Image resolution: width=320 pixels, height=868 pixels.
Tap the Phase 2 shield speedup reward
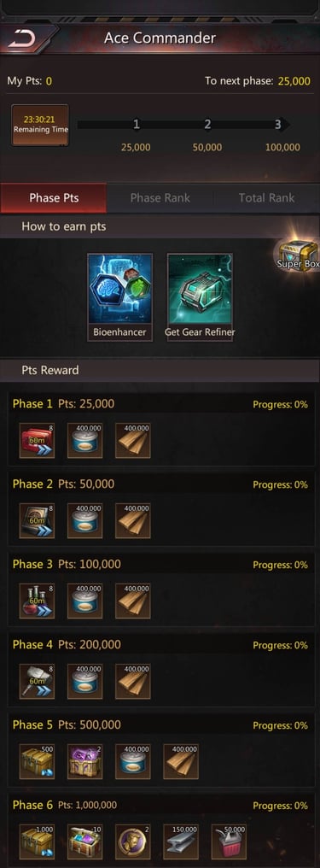coord(37,521)
